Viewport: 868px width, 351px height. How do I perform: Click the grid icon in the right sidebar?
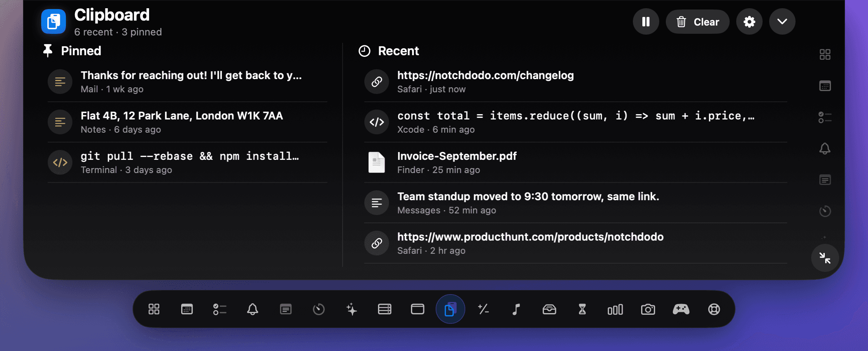825,54
